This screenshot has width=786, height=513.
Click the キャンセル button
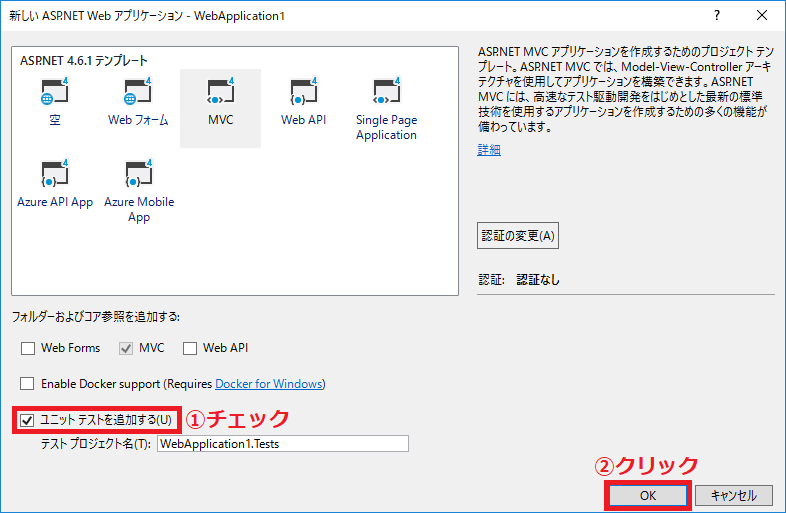[x=734, y=496]
